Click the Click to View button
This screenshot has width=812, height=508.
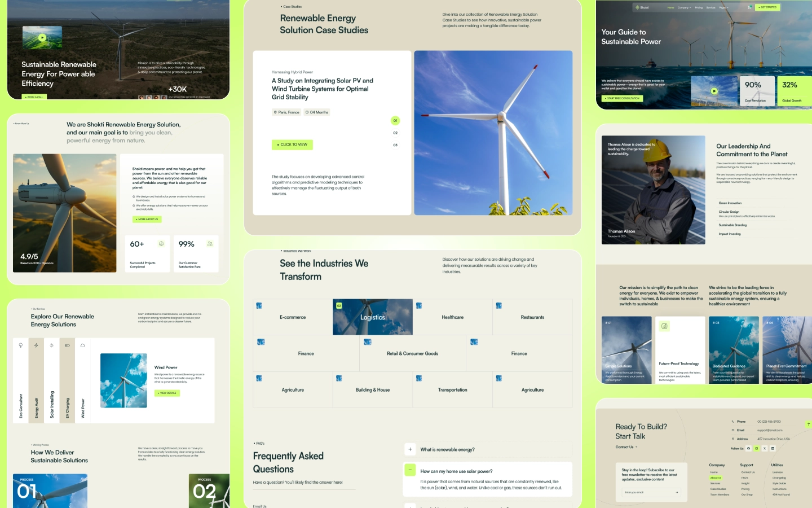click(x=292, y=144)
